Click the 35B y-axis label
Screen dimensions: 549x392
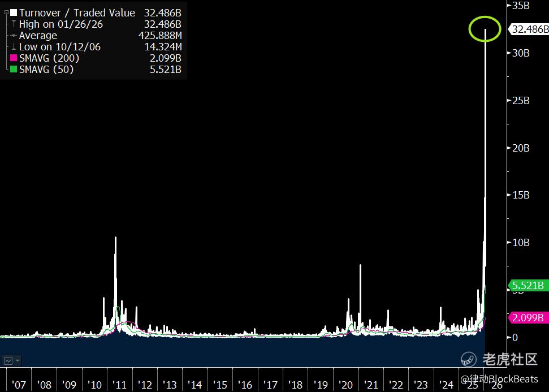(x=521, y=6)
